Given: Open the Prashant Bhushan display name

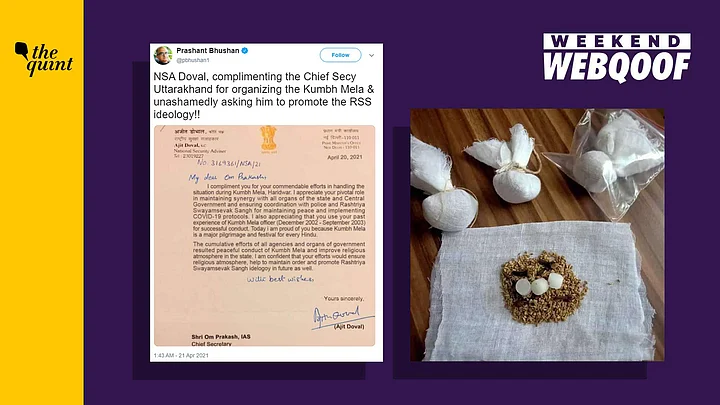Looking at the screenshot, I should tap(208, 51).
